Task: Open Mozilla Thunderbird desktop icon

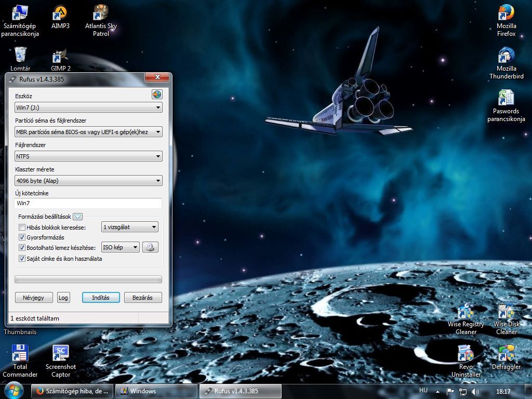Action: (x=506, y=63)
